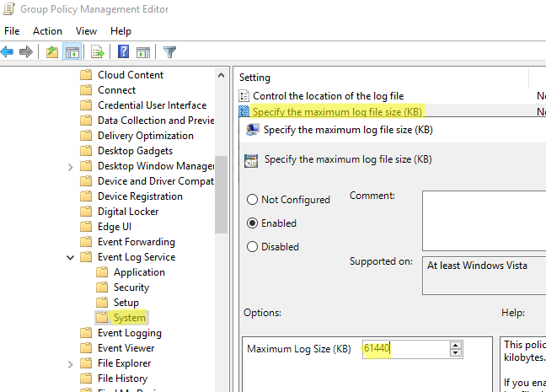Click the Maximum Log Size input field
This screenshot has width=546, height=392.
406,349
